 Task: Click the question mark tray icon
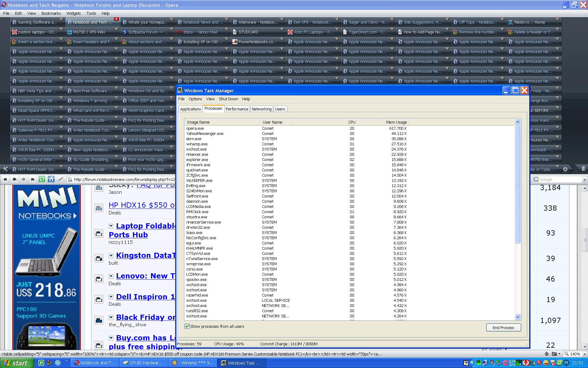click(466, 363)
